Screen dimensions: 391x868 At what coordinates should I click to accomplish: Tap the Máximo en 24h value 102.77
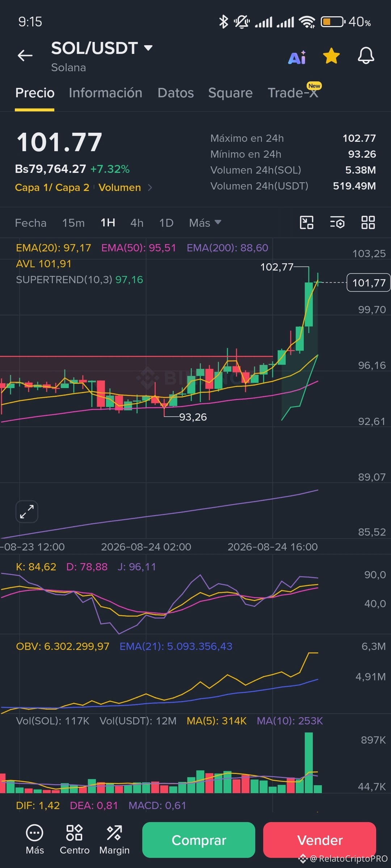359,138
